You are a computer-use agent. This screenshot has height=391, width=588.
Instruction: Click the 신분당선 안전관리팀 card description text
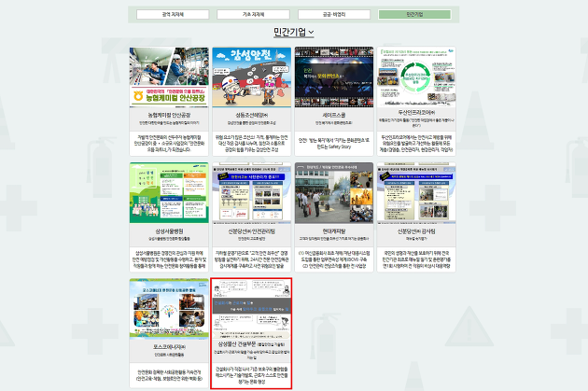coord(252,259)
